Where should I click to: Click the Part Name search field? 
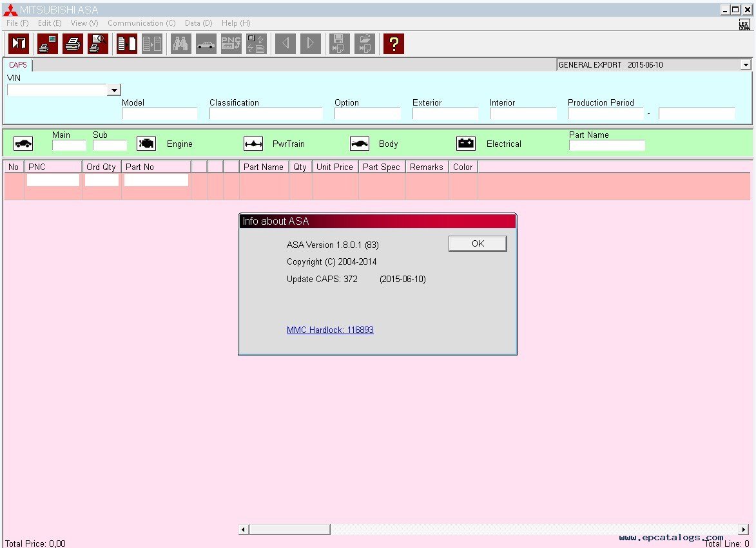click(607, 146)
